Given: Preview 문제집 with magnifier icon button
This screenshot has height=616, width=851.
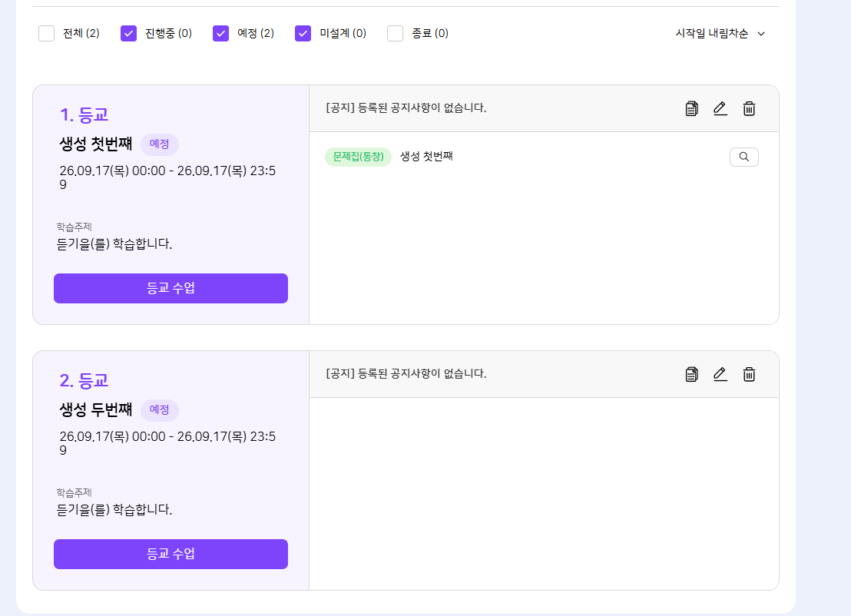Looking at the screenshot, I should tap(744, 157).
